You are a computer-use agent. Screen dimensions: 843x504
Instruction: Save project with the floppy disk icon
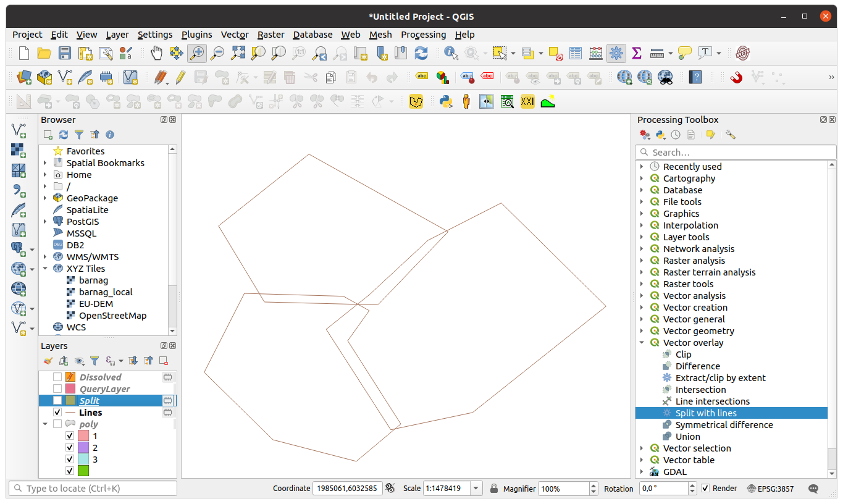click(64, 53)
